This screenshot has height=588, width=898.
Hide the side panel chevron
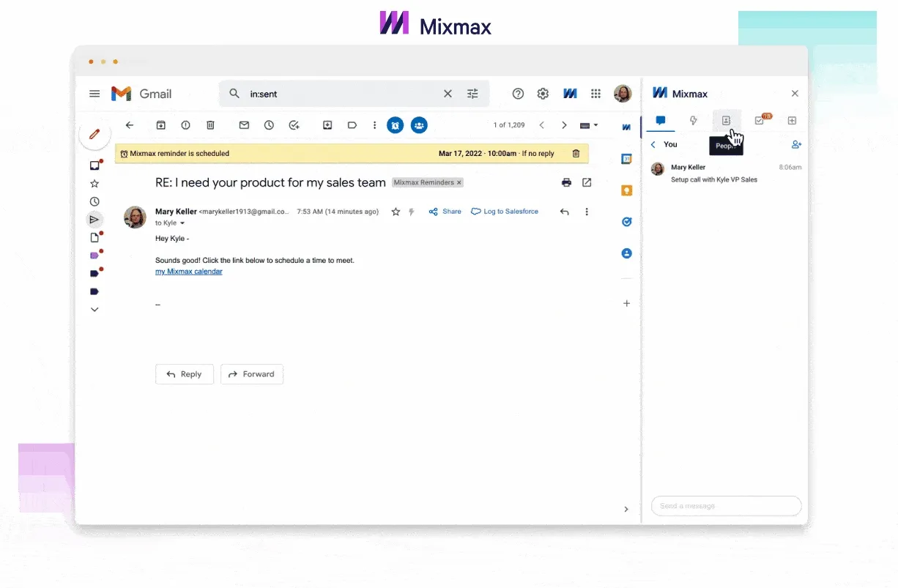626,509
